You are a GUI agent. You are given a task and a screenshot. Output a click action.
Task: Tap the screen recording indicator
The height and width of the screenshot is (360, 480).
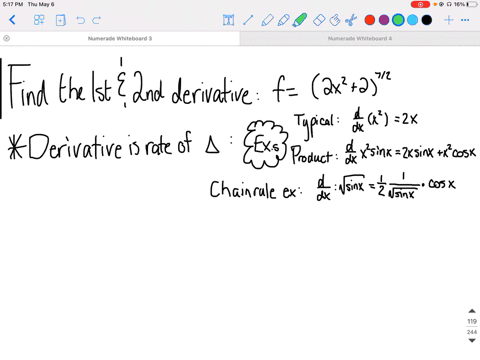click(x=420, y=4)
